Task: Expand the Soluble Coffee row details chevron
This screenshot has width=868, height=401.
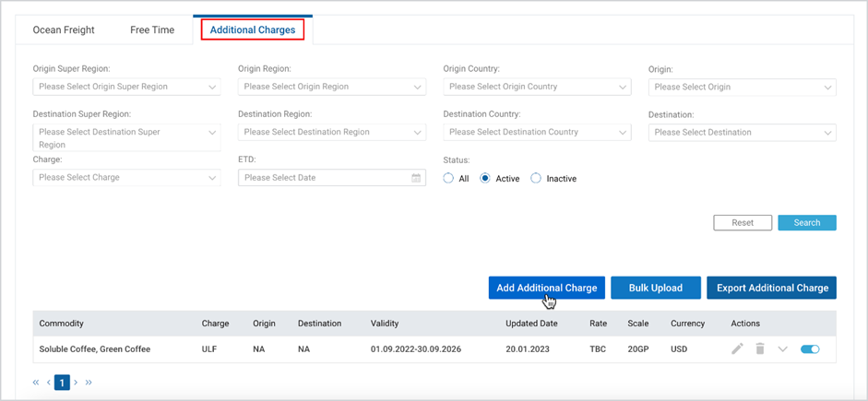Action: click(782, 349)
